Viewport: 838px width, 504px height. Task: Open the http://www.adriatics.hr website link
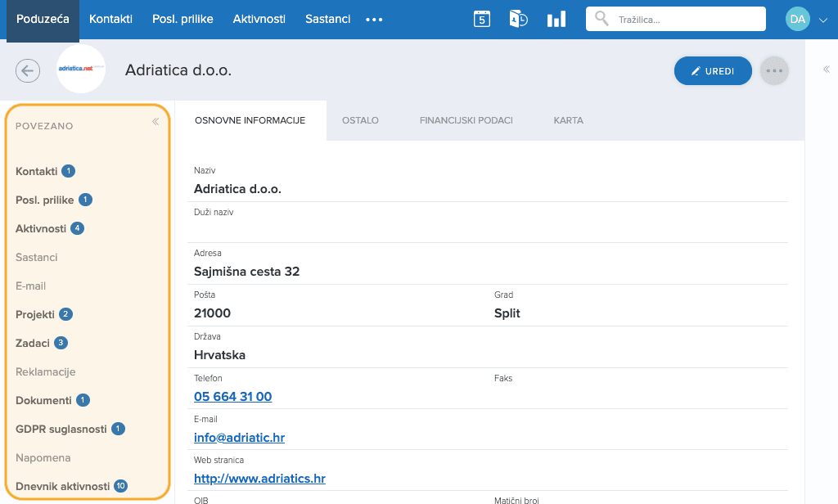pyautogui.click(x=259, y=479)
